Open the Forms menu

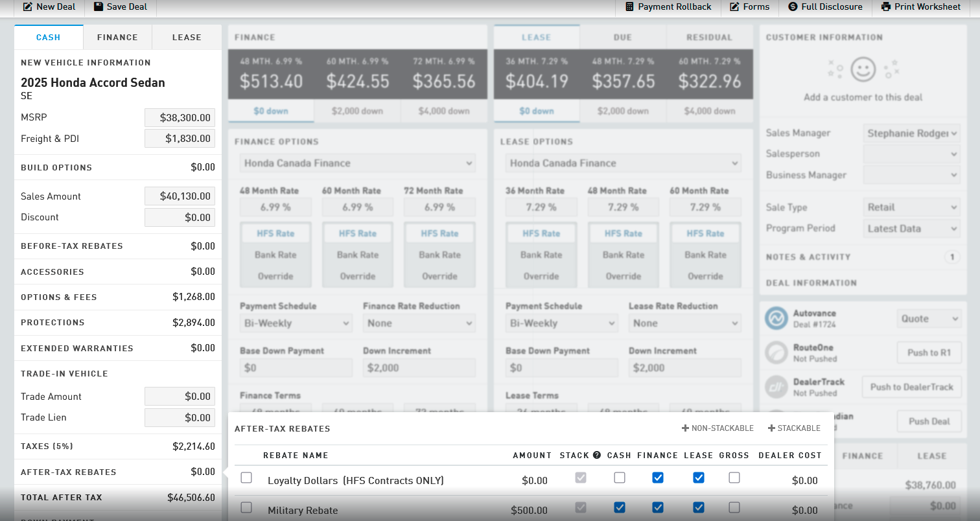coord(750,6)
